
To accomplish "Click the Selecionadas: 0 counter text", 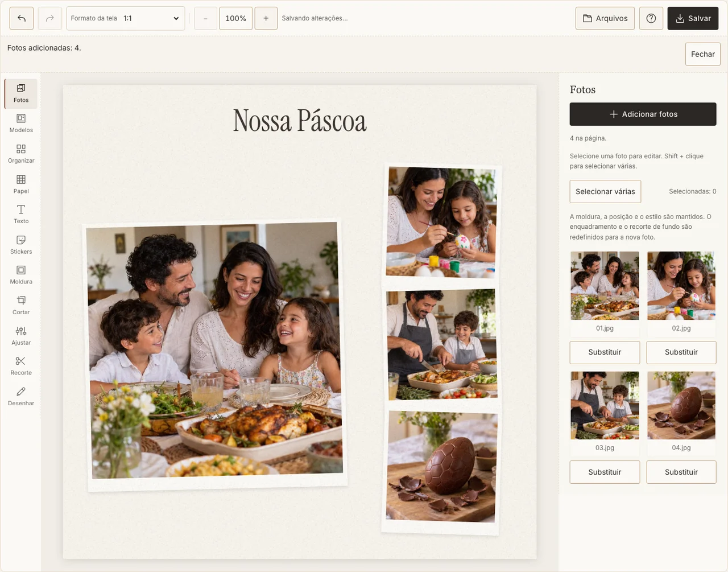I will click(692, 191).
